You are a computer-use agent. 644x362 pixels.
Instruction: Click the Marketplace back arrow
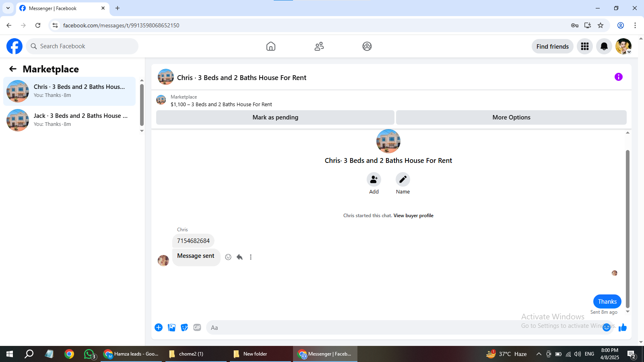pos(13,69)
